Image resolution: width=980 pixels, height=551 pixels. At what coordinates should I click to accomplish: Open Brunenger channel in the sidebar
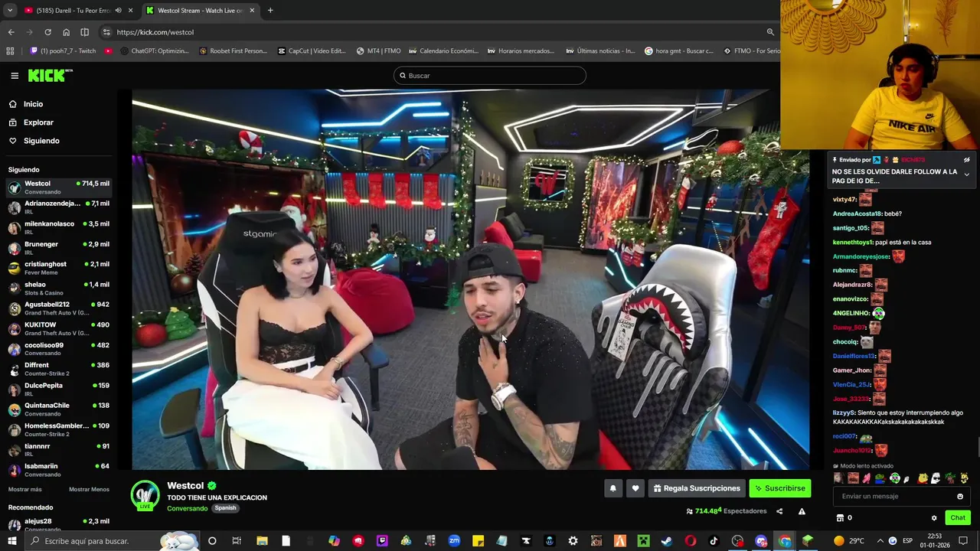coord(58,248)
